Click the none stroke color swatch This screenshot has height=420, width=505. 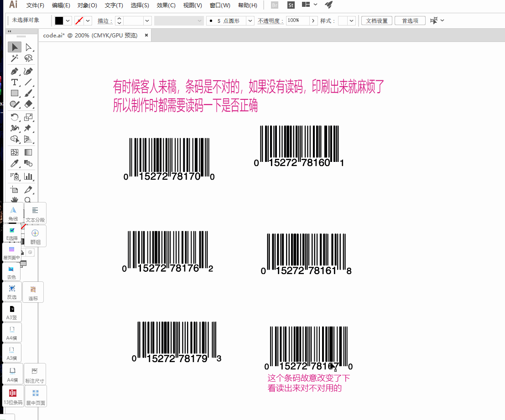[79, 21]
